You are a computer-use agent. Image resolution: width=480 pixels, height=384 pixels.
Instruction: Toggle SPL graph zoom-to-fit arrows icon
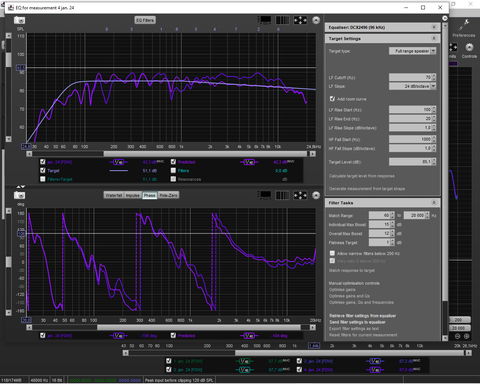pyautogui.click(x=300, y=20)
